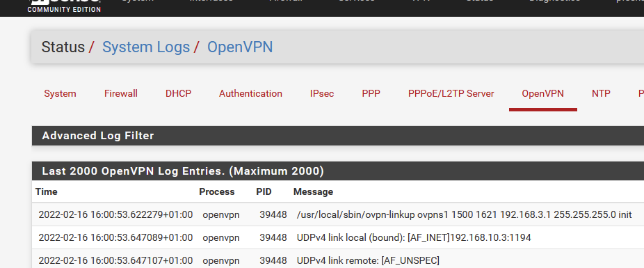Select the PPPoE/L2TP Server tab
644x268 pixels.
(451, 94)
